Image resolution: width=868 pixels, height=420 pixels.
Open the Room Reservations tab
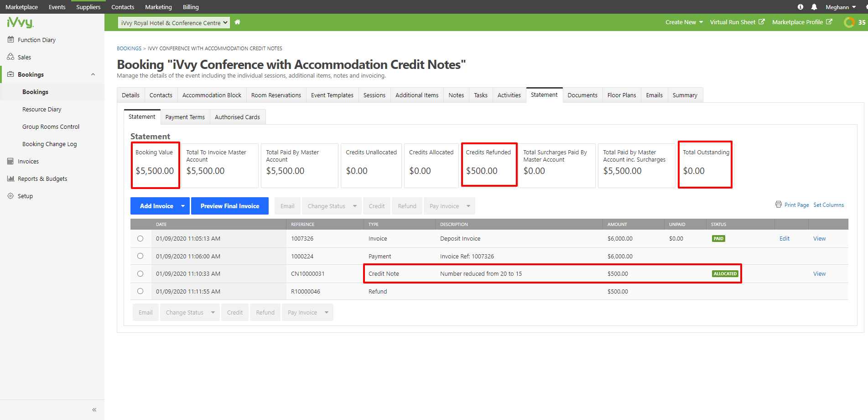point(276,95)
